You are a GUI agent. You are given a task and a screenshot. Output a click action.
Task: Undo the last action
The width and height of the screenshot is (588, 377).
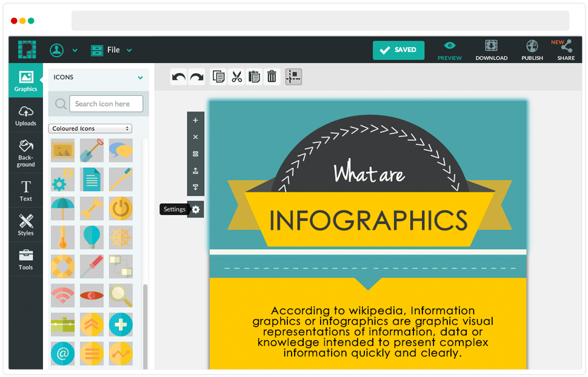click(x=178, y=76)
